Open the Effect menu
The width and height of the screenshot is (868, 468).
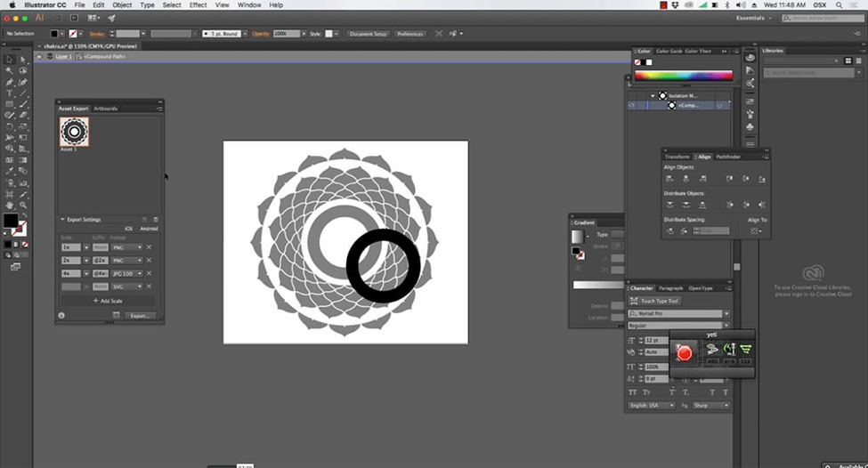[x=198, y=5]
